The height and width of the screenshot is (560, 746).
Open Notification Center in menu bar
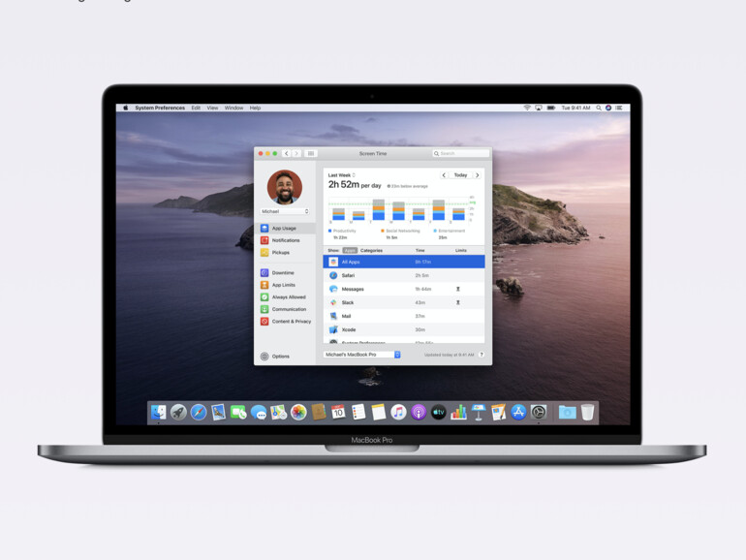coord(618,108)
